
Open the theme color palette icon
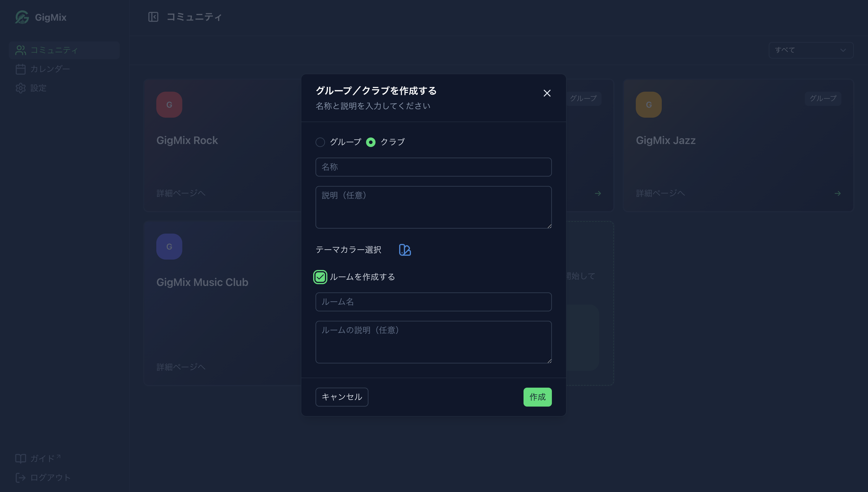pyautogui.click(x=405, y=250)
